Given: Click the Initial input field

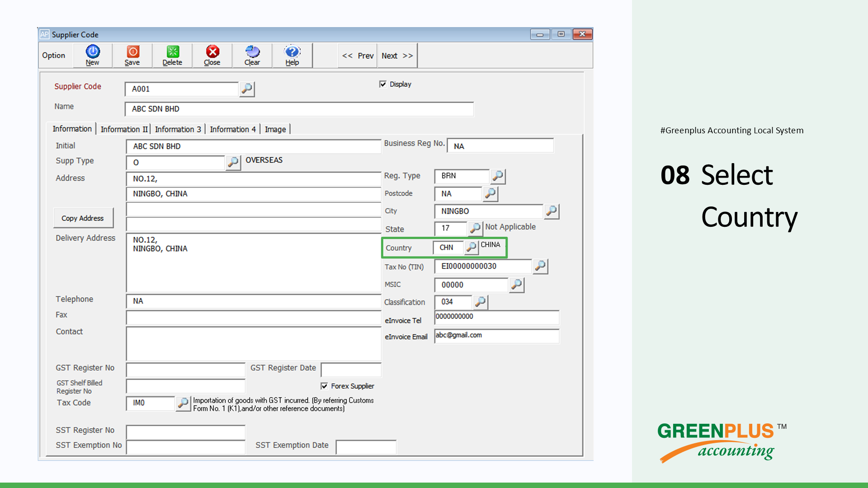Looking at the screenshot, I should point(254,146).
